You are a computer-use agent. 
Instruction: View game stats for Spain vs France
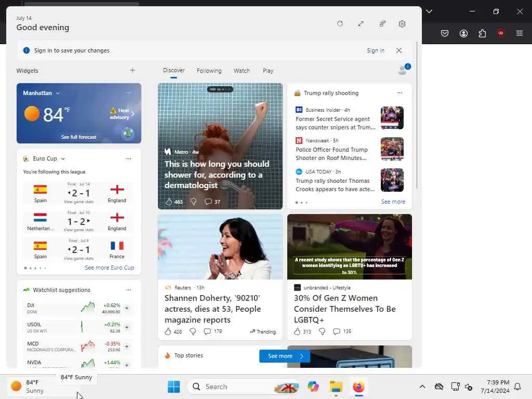[x=79, y=259]
